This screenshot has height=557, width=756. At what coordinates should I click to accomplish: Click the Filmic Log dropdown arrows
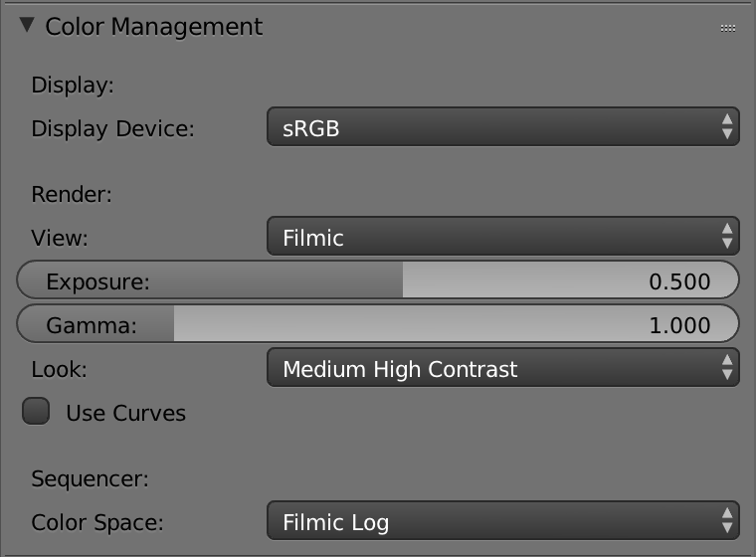pos(727,522)
